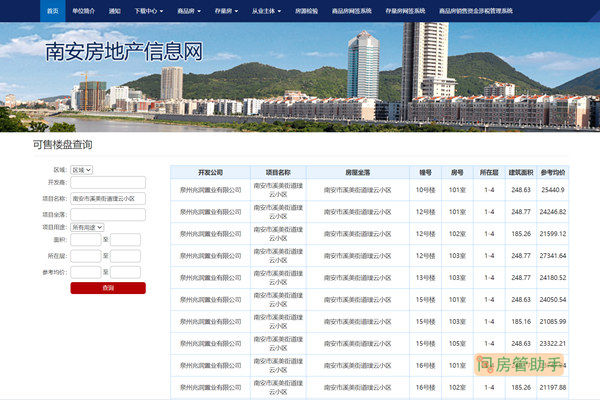Click 102室 in the 12号楼 row

click(x=457, y=234)
